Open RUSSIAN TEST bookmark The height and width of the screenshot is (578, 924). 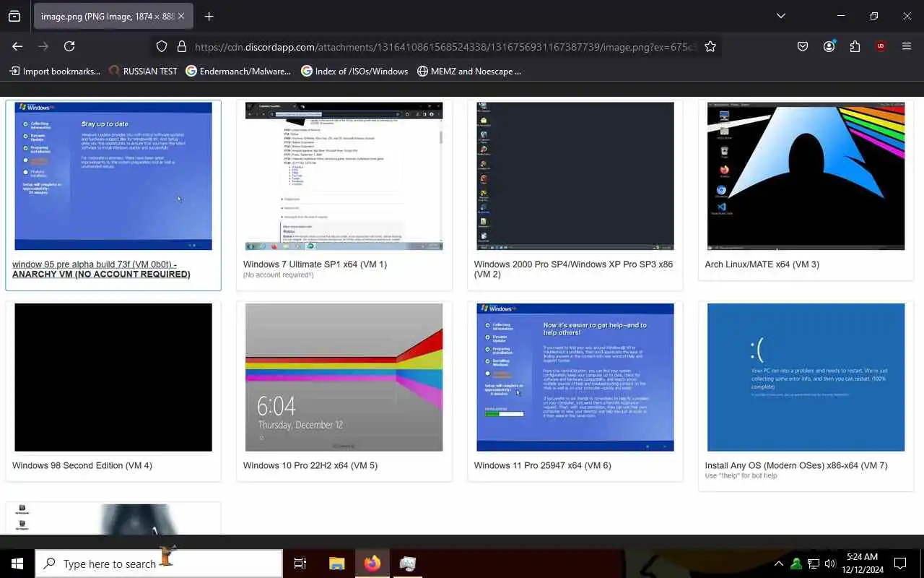143,71
